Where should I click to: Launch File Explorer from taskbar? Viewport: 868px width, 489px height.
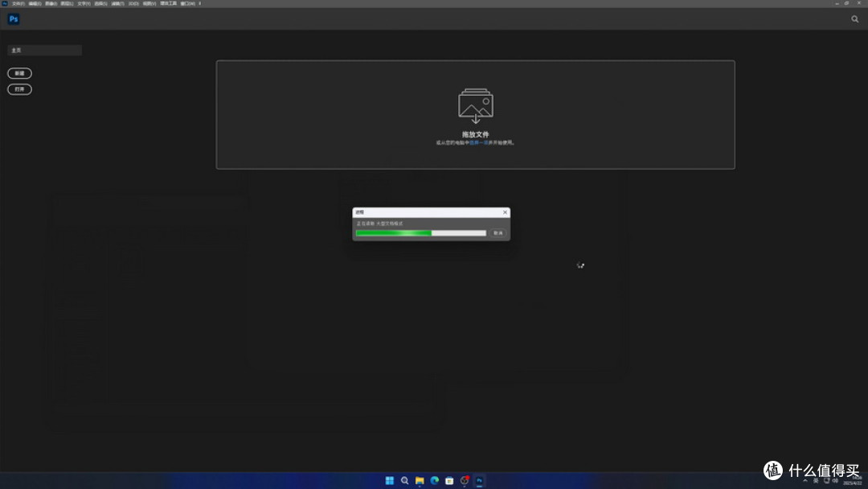(x=420, y=481)
